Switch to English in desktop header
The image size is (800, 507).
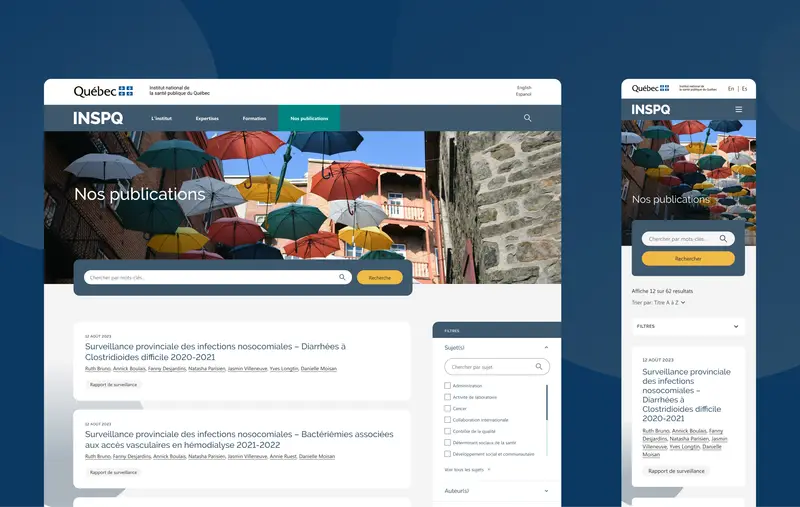pos(524,88)
